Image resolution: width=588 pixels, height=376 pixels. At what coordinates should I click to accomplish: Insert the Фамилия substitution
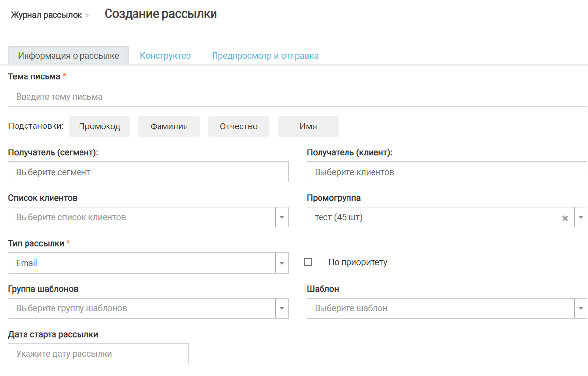click(169, 126)
